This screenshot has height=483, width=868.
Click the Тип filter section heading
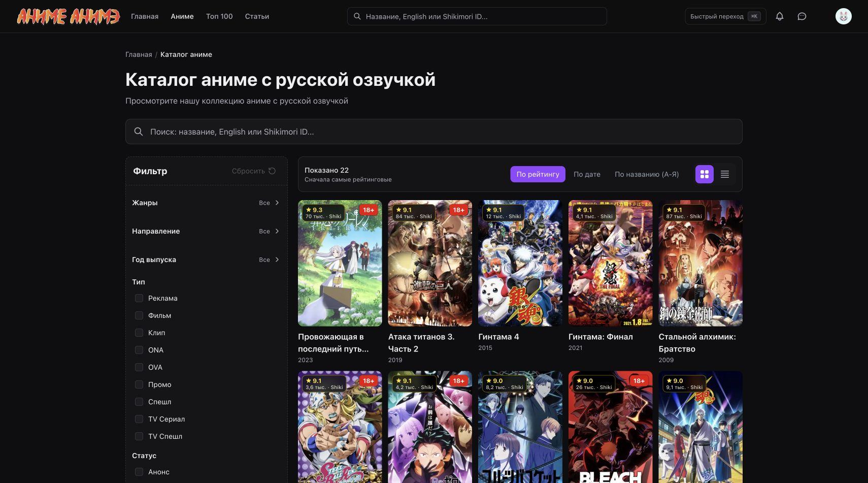139,282
